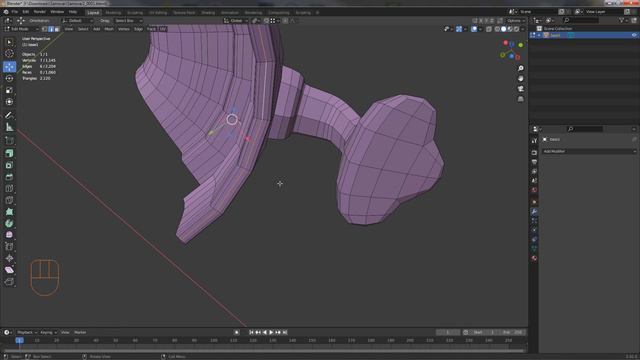The height and width of the screenshot is (360, 640).
Task: Open the Orientation Default dropdown
Action: [x=78, y=20]
